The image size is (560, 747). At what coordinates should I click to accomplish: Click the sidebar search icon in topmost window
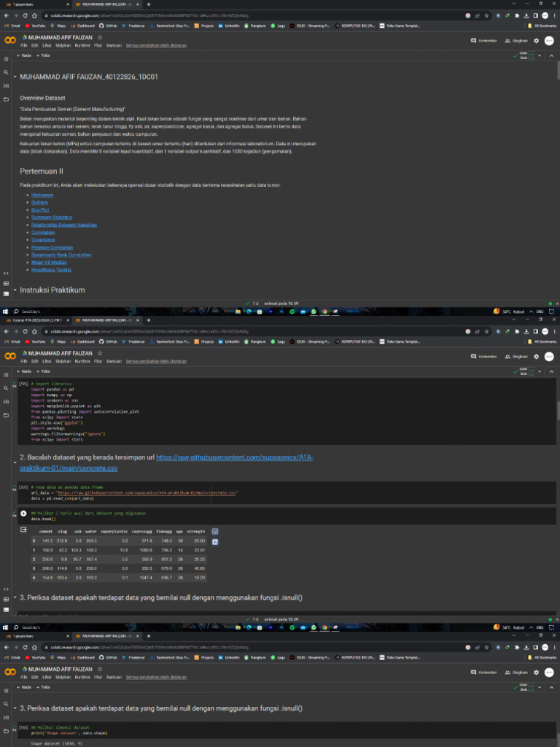[7, 72]
